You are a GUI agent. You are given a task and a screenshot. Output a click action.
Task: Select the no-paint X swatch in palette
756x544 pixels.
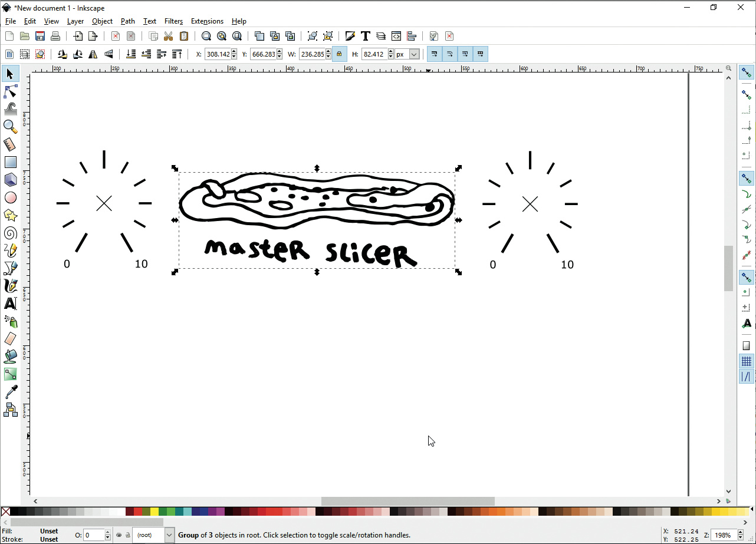click(5, 512)
